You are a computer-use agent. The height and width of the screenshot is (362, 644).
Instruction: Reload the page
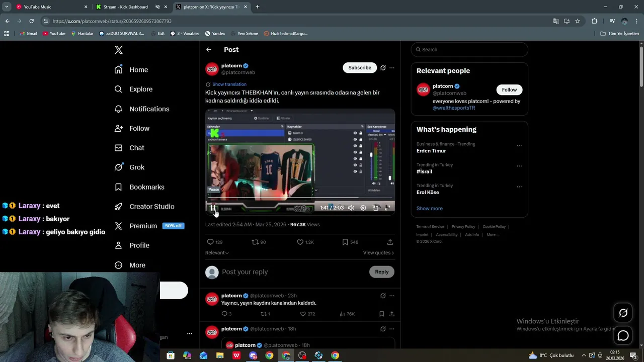(x=31, y=21)
